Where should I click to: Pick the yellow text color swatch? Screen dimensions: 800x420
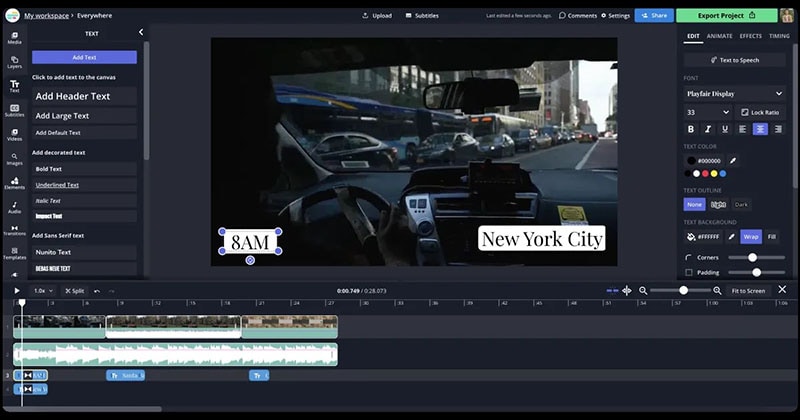click(714, 174)
